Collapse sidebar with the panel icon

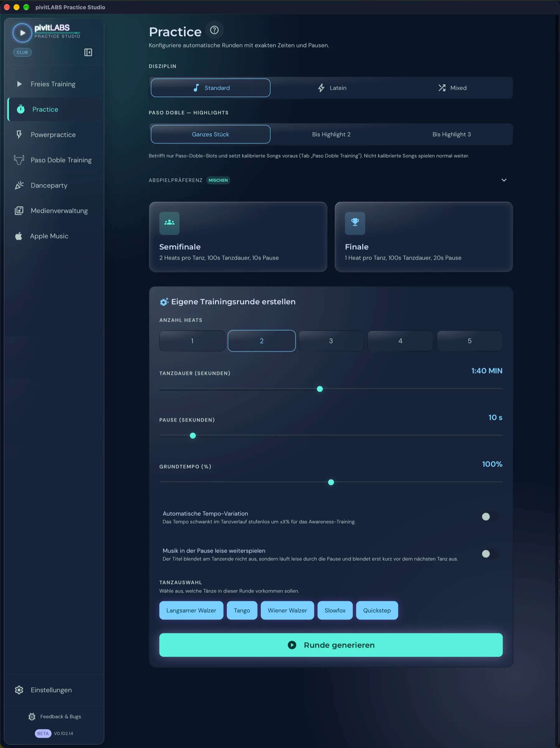pos(88,52)
